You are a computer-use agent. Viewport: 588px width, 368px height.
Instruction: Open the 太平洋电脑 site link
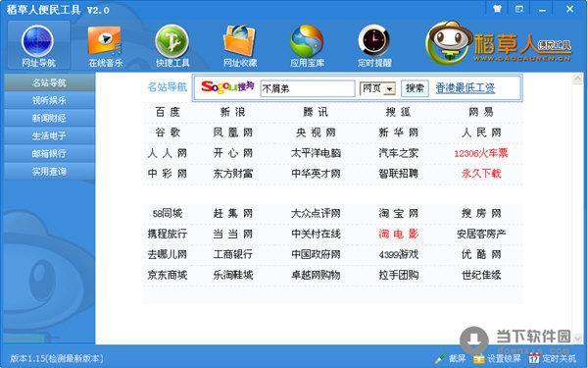tap(316, 153)
